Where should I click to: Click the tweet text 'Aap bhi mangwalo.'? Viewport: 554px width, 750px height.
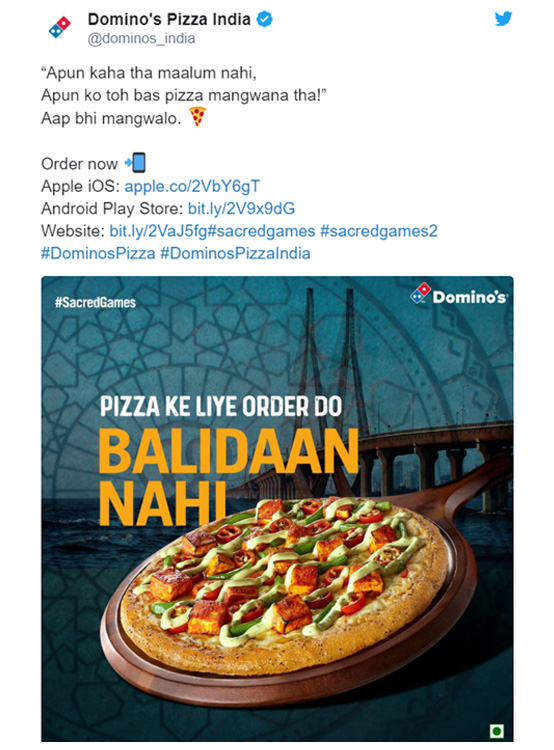coord(111,118)
